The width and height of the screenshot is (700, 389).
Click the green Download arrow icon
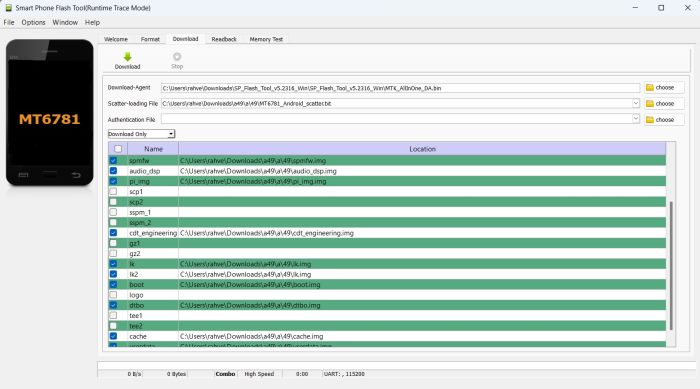coord(128,57)
